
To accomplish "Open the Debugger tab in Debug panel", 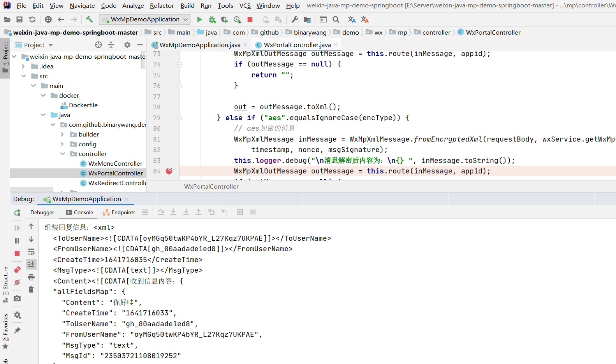I will [x=42, y=212].
